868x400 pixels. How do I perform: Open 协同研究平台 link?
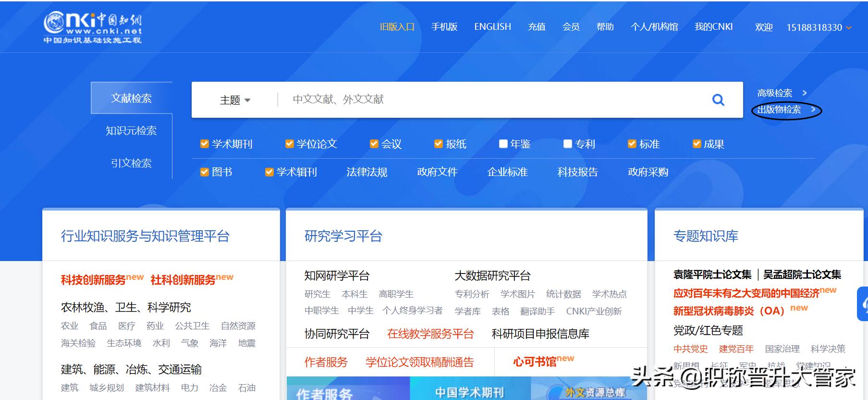[x=337, y=334]
